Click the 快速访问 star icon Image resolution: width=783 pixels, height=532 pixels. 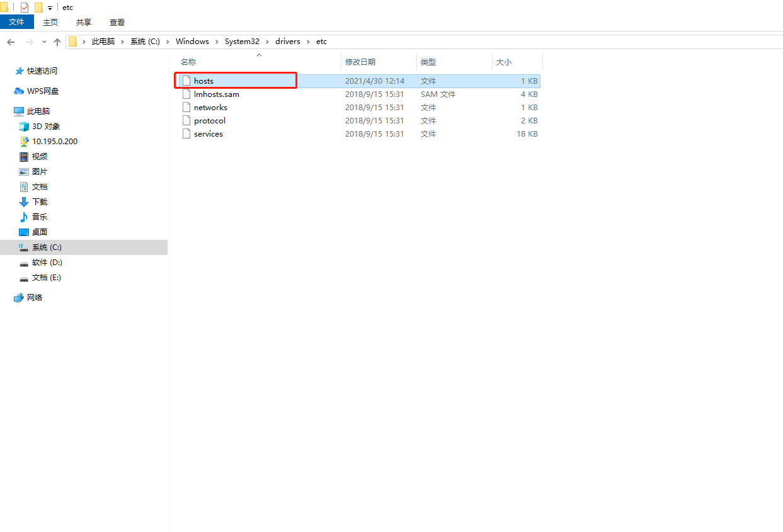click(x=19, y=71)
